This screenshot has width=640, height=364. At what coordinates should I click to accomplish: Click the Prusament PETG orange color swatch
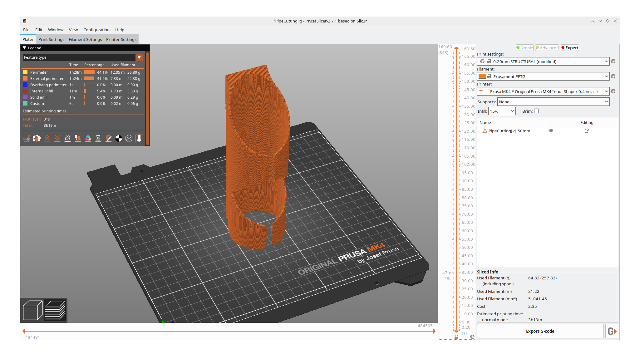coord(482,76)
